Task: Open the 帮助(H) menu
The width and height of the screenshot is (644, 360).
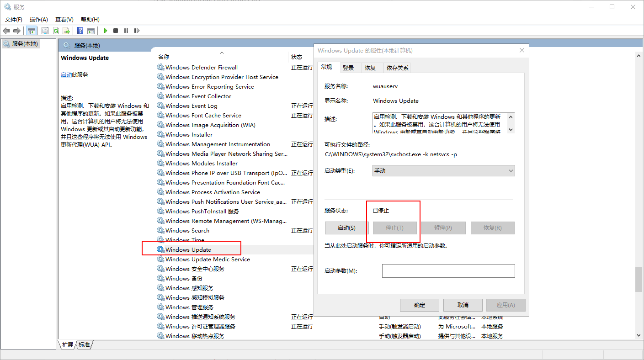Action: coord(90,19)
